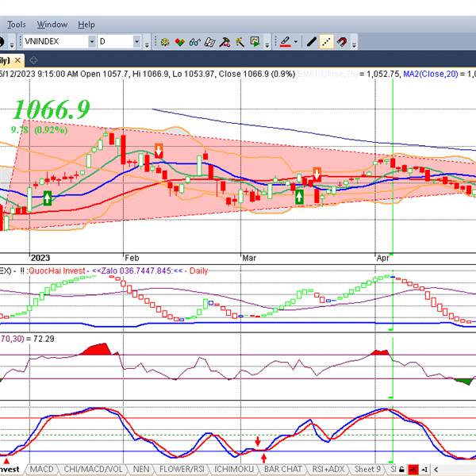The image size is (476, 476).
Task: Click the 9.78 (0.92%) change label
Action: (39, 130)
